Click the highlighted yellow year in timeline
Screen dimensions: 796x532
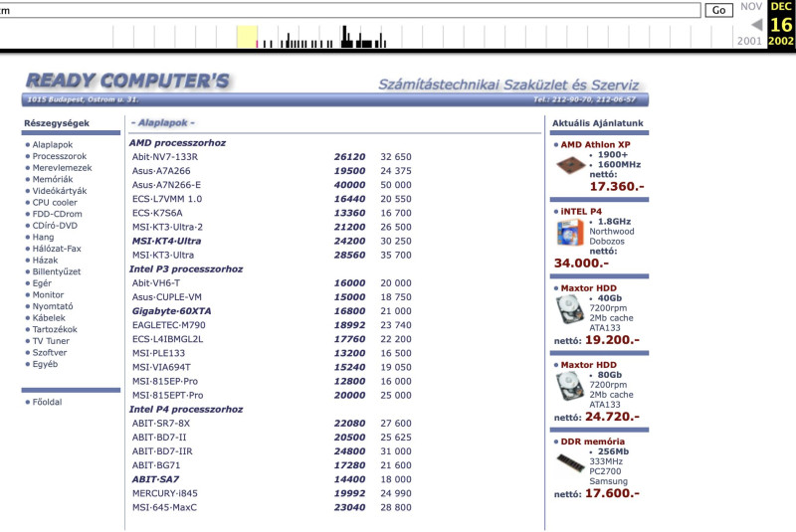247,37
